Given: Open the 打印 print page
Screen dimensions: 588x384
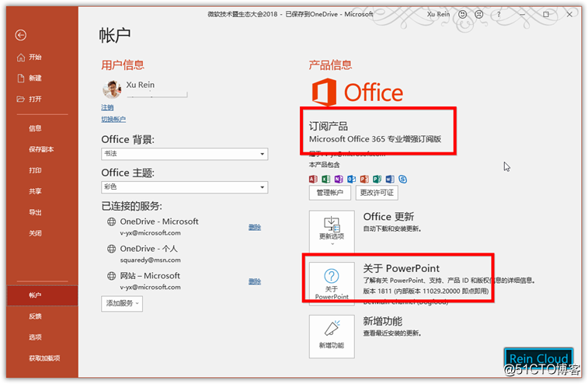Looking at the screenshot, I should pos(35,170).
